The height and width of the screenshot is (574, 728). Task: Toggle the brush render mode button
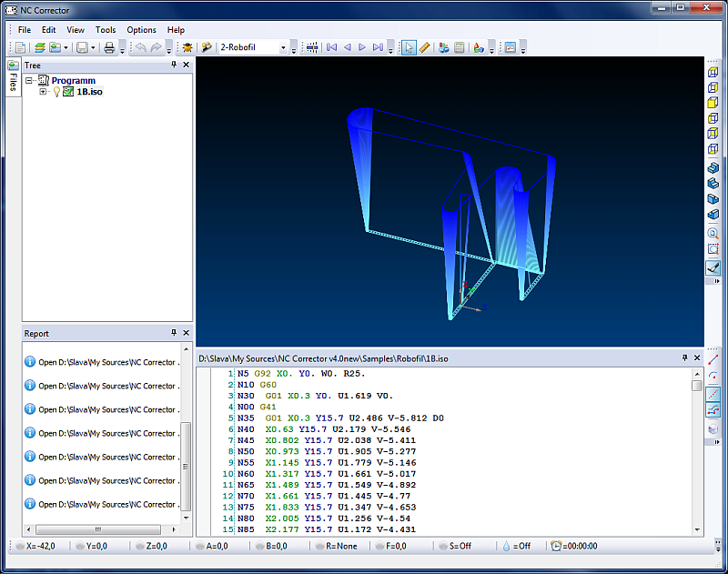pos(713,267)
